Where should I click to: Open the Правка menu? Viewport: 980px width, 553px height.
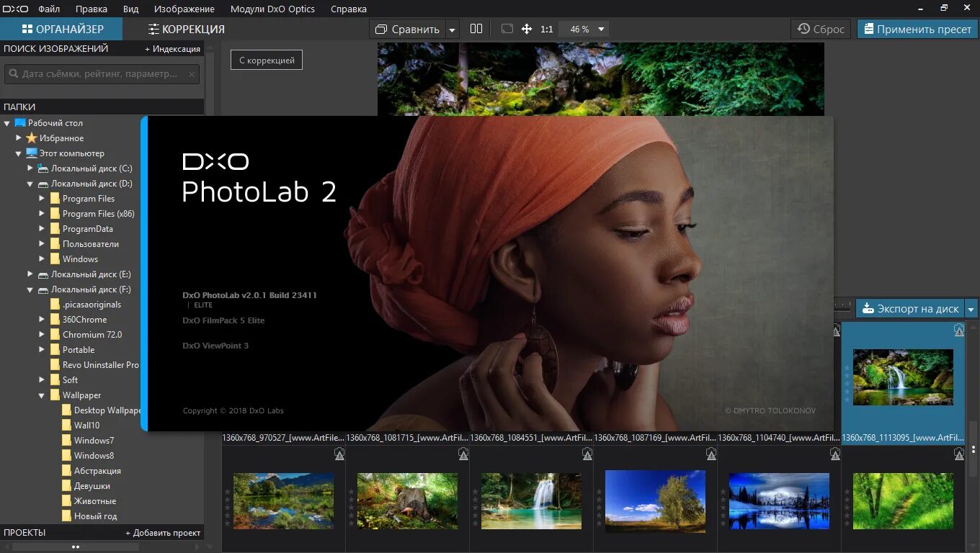tap(92, 9)
